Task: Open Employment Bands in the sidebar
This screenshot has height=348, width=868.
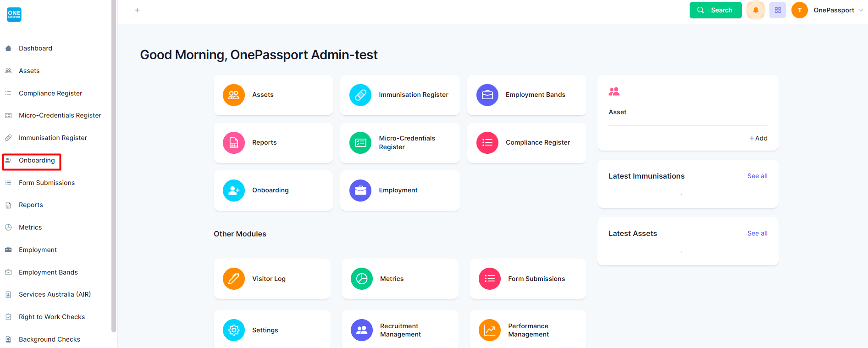Action: click(48, 272)
